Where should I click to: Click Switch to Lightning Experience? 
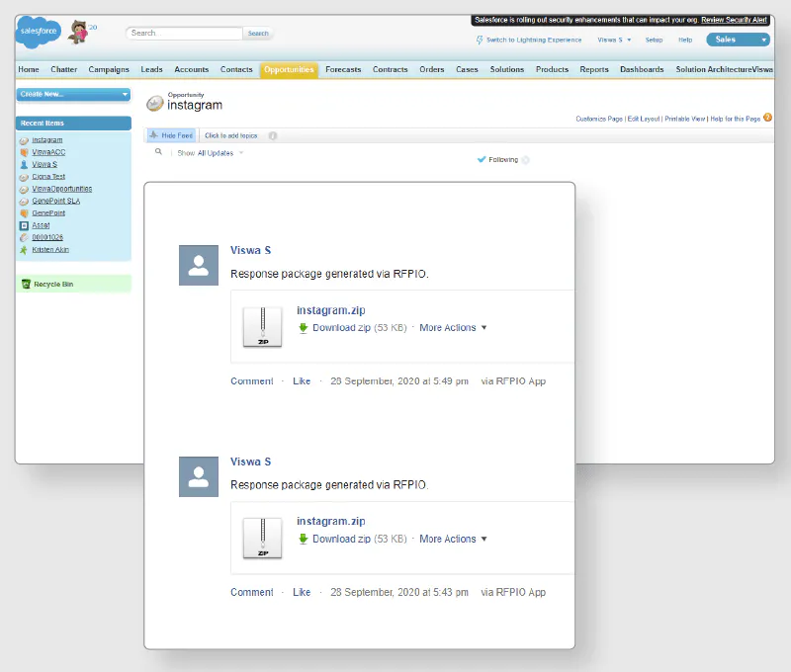point(534,40)
